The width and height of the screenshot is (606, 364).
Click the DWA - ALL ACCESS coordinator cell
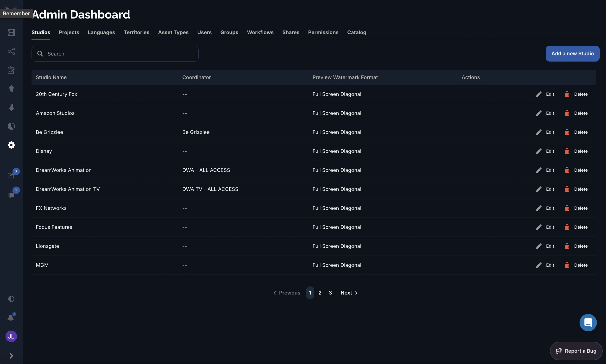click(206, 170)
